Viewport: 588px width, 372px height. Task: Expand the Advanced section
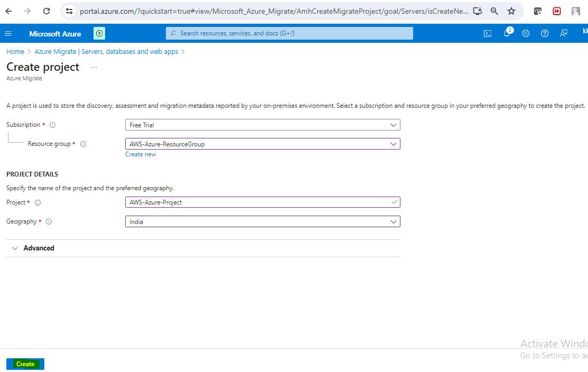point(33,248)
